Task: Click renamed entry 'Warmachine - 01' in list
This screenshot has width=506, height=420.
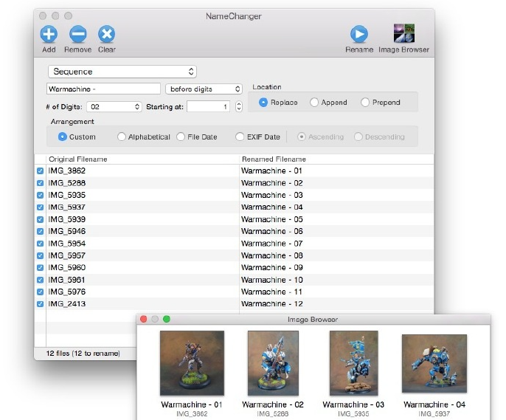Action: [271, 171]
